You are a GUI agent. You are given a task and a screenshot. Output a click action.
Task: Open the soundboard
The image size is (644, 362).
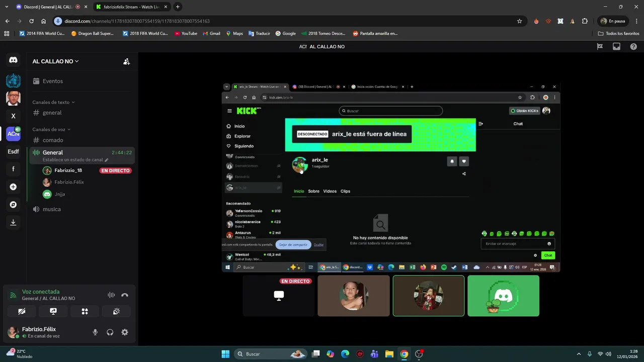(x=116, y=311)
